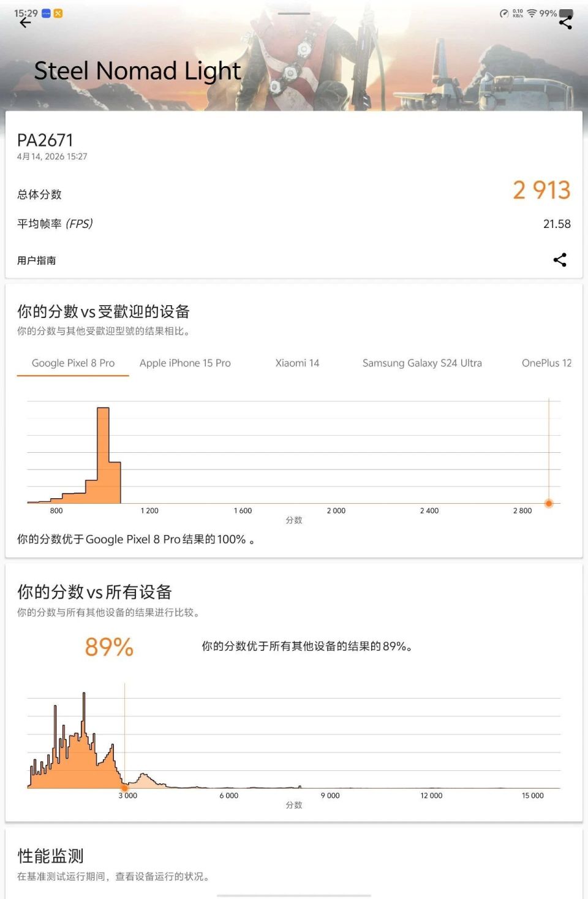588x899 pixels.
Task: Tap the 89% percentile value
Action: [x=109, y=647]
